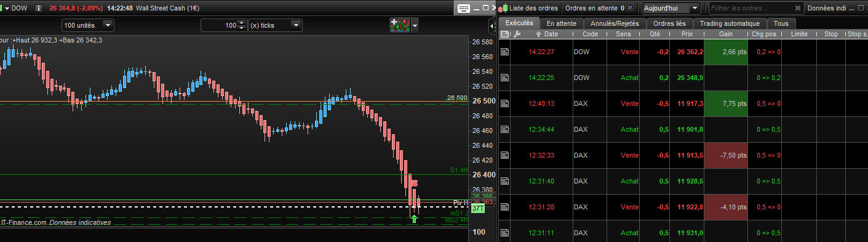Click the 12:40:13 time cell
The height and width of the screenshot is (242, 868).
pyautogui.click(x=542, y=103)
